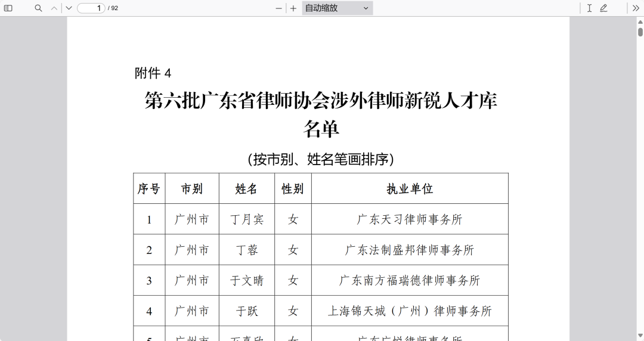Click the gender 女 in 丁蓉 row

[292, 250]
